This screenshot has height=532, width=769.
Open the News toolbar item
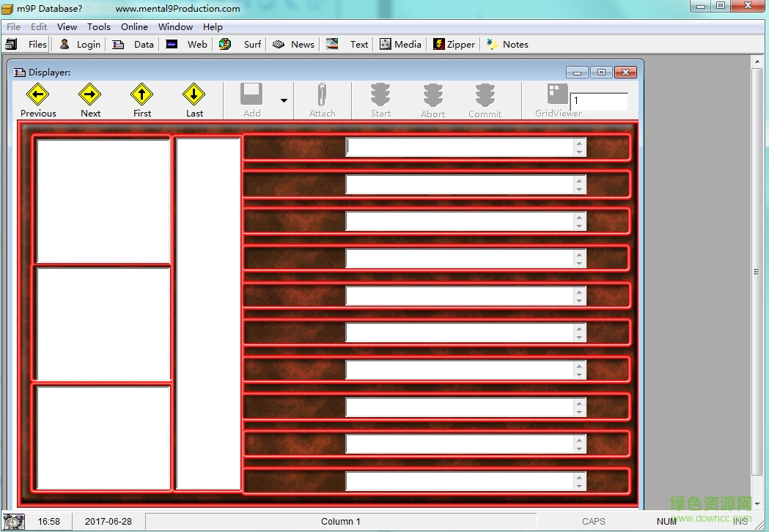click(x=293, y=44)
